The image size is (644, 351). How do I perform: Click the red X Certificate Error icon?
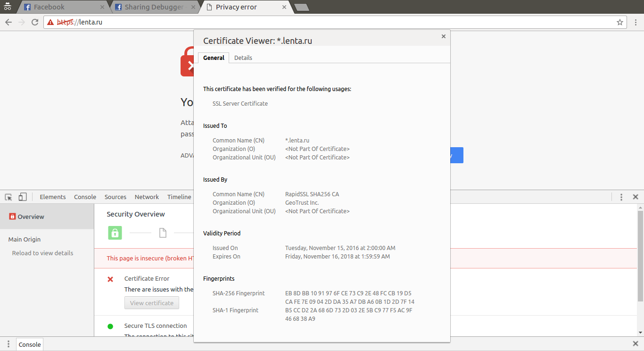pyautogui.click(x=110, y=279)
